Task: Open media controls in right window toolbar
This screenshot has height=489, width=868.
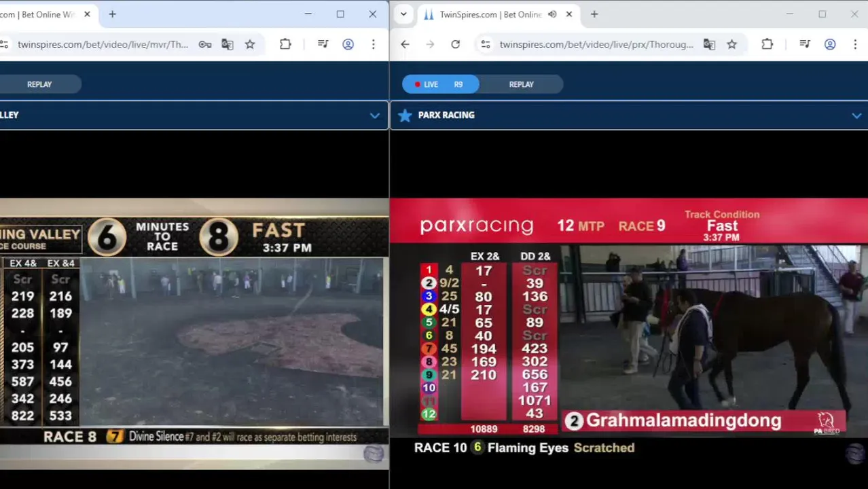Action: [x=805, y=44]
